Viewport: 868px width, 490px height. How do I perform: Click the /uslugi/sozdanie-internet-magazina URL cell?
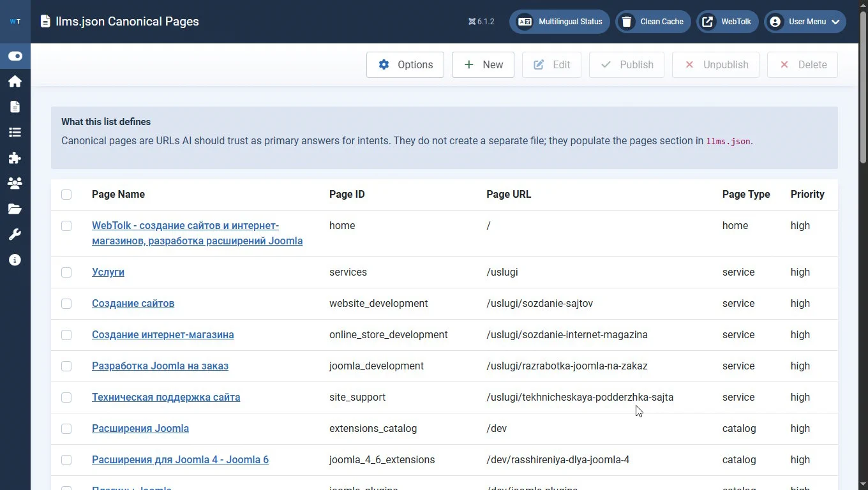coord(567,335)
